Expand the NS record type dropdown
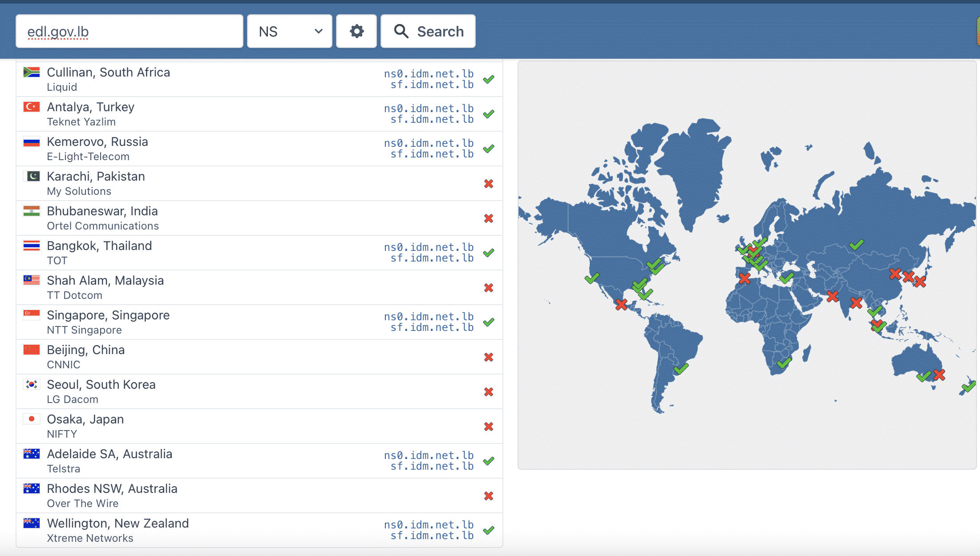 click(x=290, y=31)
